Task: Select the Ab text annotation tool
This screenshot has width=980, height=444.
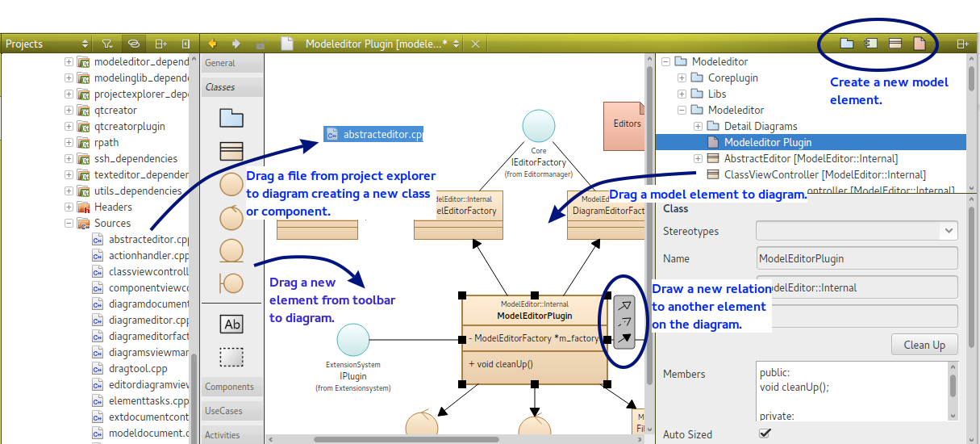Action: click(x=231, y=325)
